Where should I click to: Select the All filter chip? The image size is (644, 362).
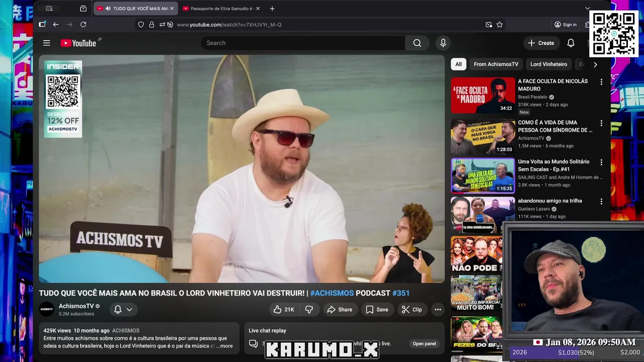458,64
